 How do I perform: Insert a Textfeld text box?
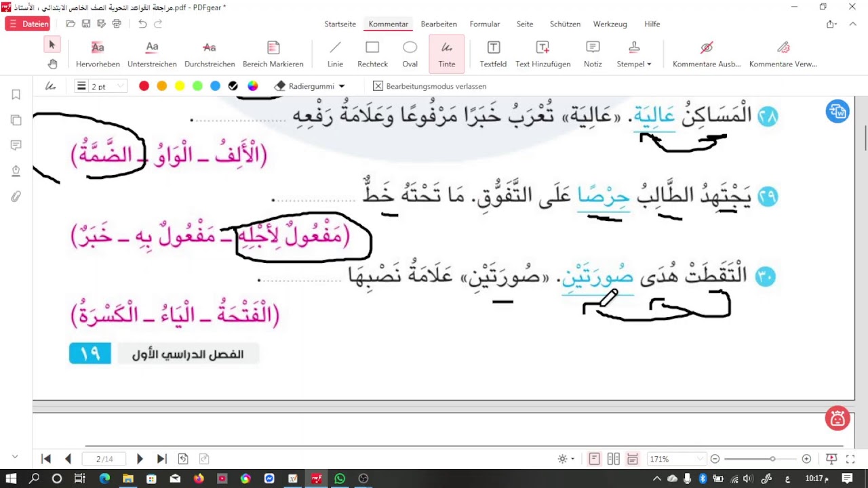coord(493,55)
